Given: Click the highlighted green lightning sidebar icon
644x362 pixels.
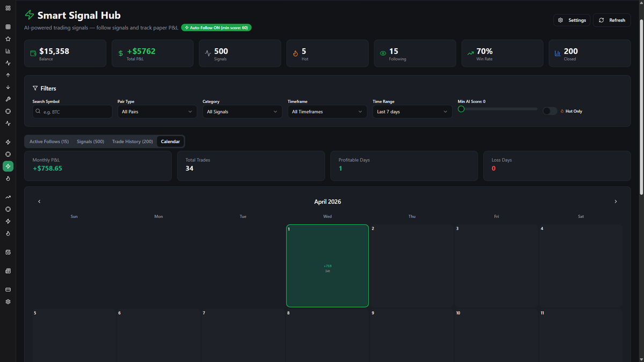Looking at the screenshot, I should 8,167.
